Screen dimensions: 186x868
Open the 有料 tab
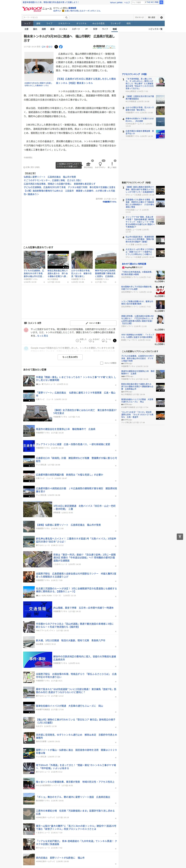point(128,24)
